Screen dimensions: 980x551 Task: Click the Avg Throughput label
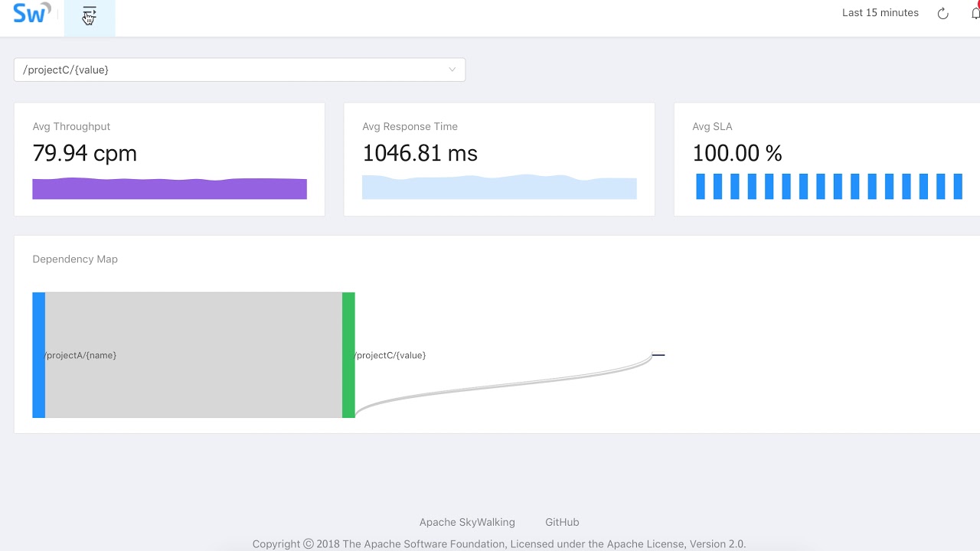[71, 126]
